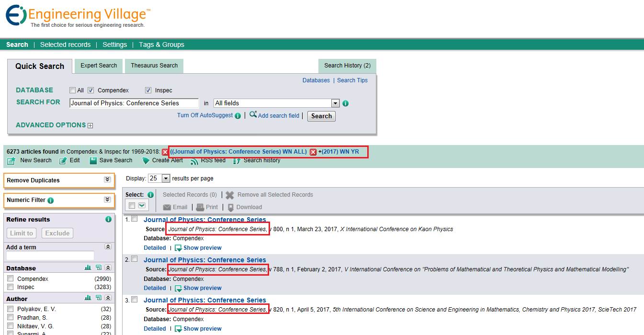
Task: Click the Email envelope icon
Action: pos(167,207)
